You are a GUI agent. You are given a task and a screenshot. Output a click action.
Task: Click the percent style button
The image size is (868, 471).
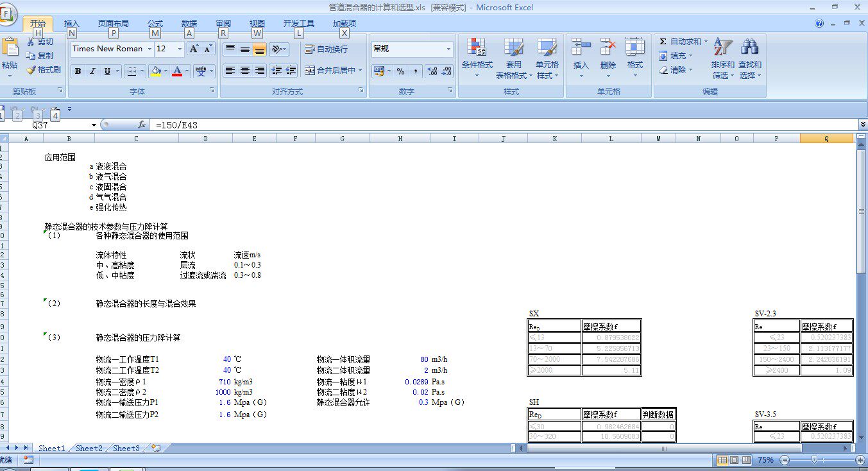coord(400,71)
